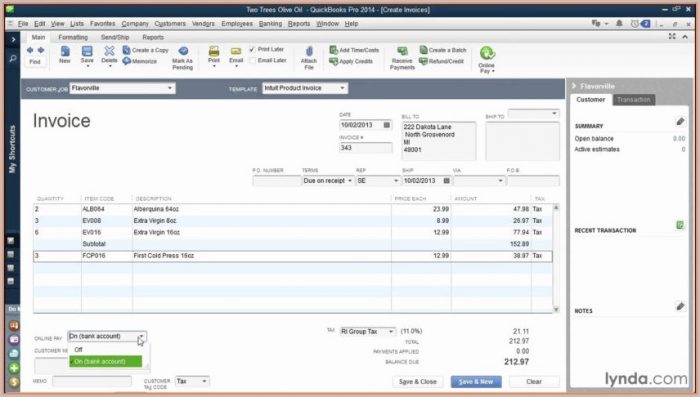Mark the invoice As Pending
The height and width of the screenshot is (397, 700).
(183, 58)
